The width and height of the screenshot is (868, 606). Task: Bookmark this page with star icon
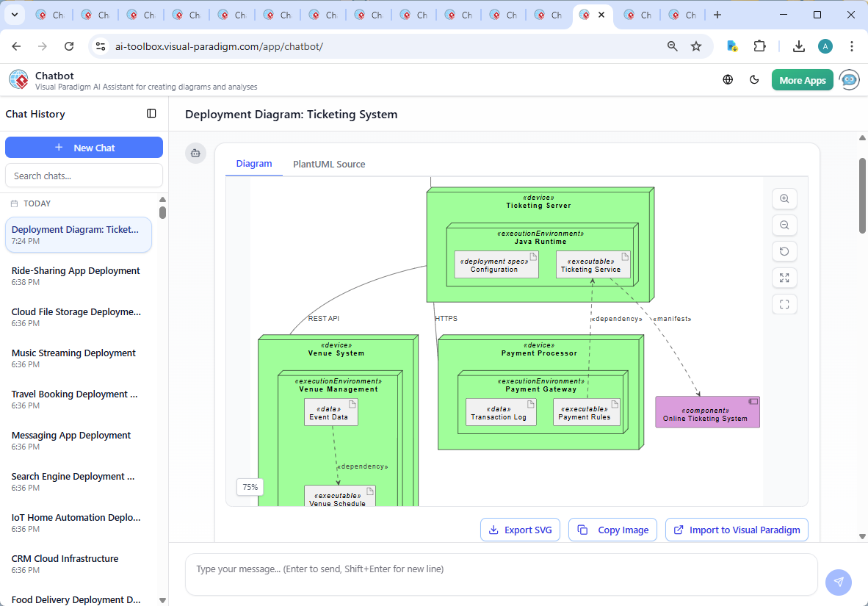click(696, 46)
